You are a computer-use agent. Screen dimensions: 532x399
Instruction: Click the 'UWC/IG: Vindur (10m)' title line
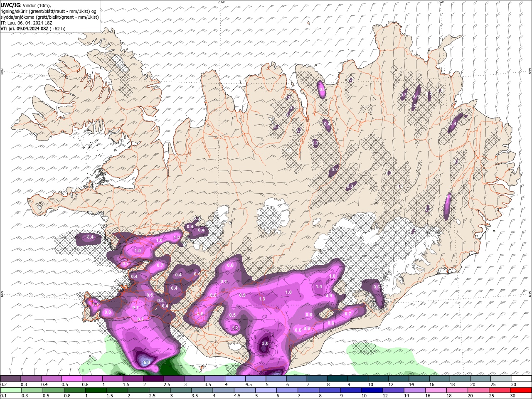pyautogui.click(x=26, y=5)
